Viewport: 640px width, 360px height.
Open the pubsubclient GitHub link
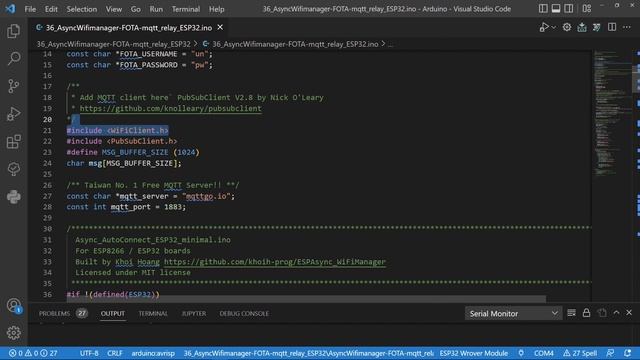pyautogui.click(x=171, y=109)
